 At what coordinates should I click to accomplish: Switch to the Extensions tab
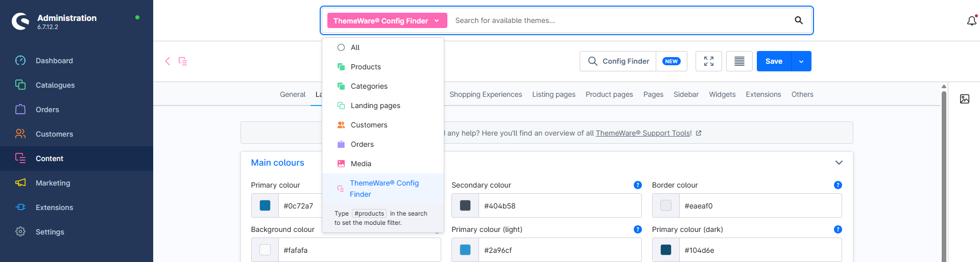[x=763, y=94]
